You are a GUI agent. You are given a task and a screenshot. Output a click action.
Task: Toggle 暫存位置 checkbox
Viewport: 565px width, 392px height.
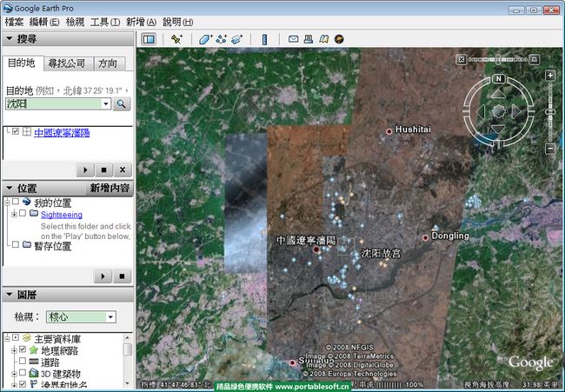(16, 244)
